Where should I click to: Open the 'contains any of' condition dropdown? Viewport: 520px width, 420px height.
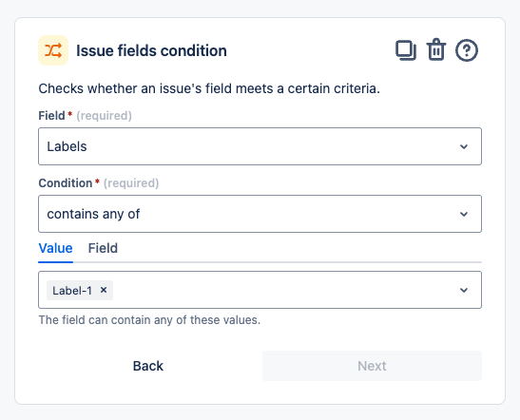(x=260, y=214)
